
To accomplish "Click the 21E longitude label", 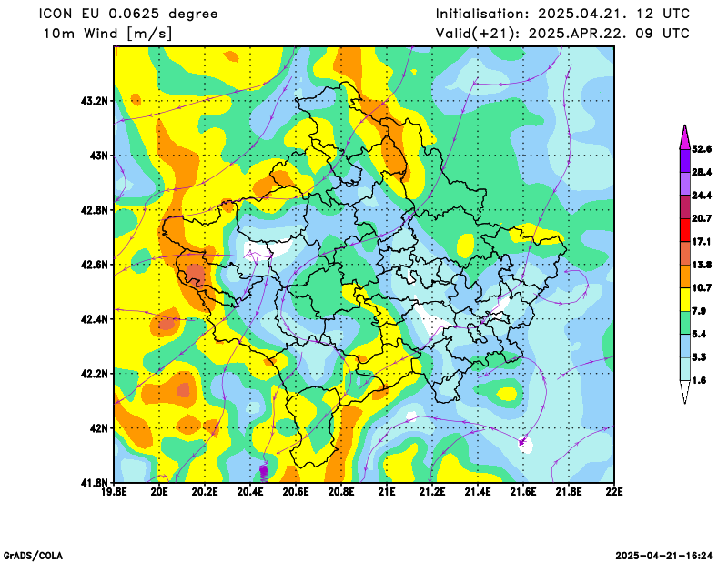I will click(x=387, y=491).
